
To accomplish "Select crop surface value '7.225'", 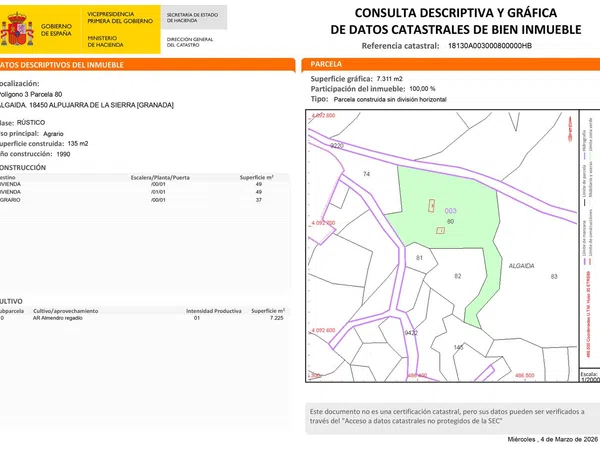I will click(x=277, y=318).
